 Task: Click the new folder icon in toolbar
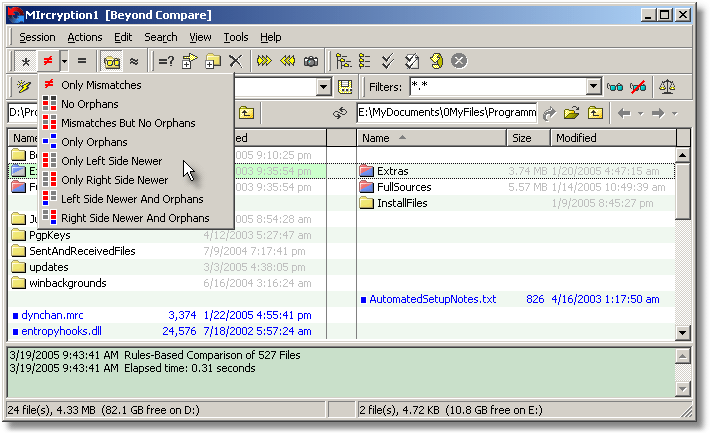213,61
